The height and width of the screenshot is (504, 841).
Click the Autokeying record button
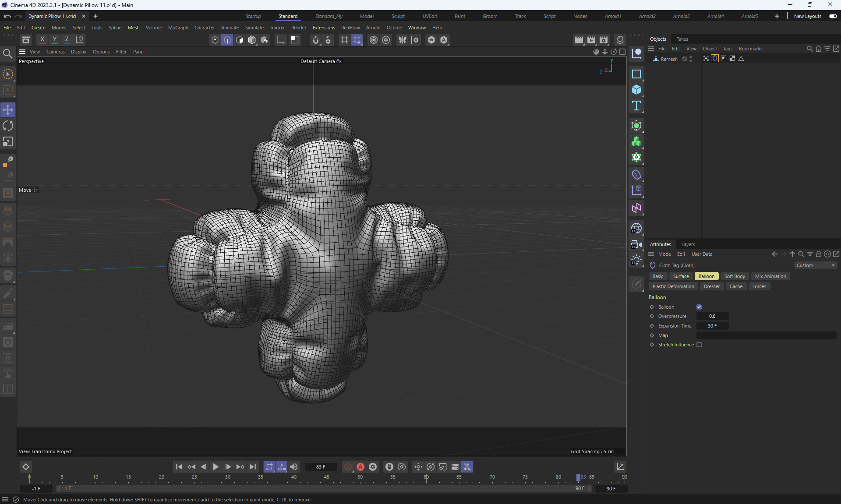(x=360, y=467)
